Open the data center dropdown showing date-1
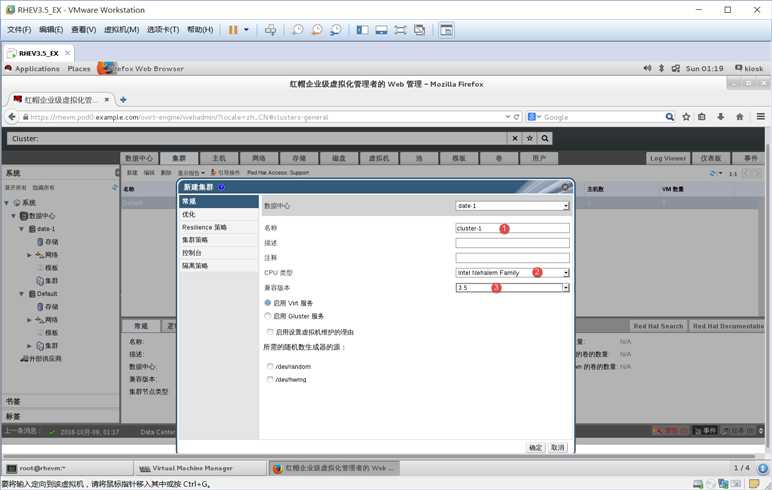 (513, 206)
